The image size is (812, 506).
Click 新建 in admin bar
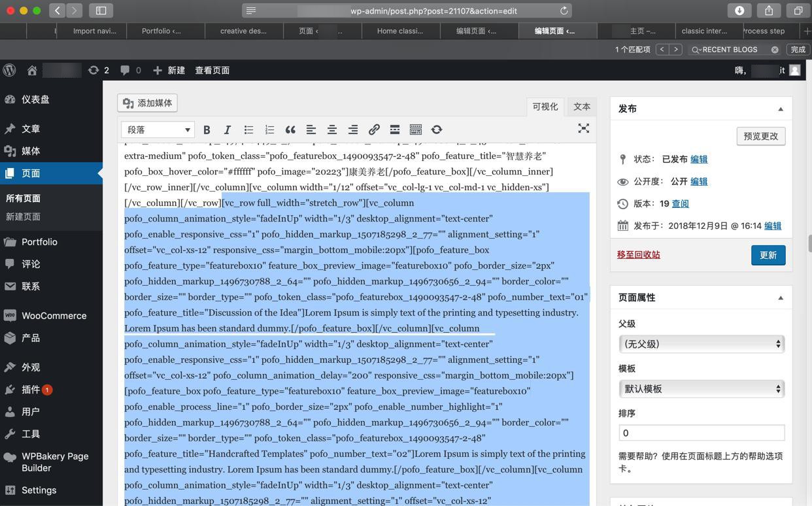coord(169,70)
